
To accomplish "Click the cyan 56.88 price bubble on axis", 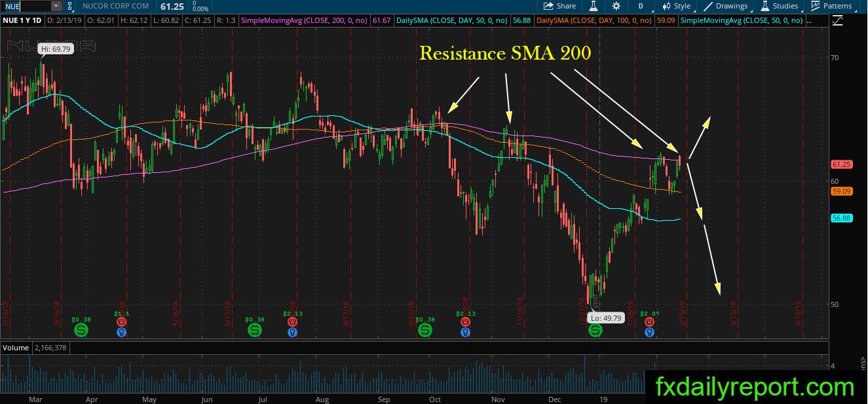I will click(840, 218).
